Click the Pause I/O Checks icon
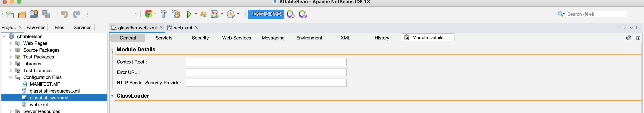The width and height of the screenshot is (644, 113). pyautogui.click(x=303, y=14)
